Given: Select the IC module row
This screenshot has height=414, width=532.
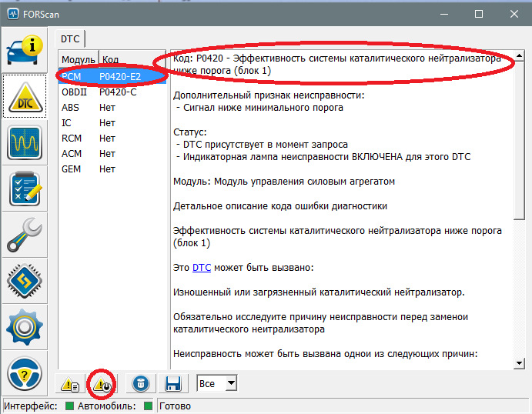Looking at the screenshot, I should click(112, 123).
